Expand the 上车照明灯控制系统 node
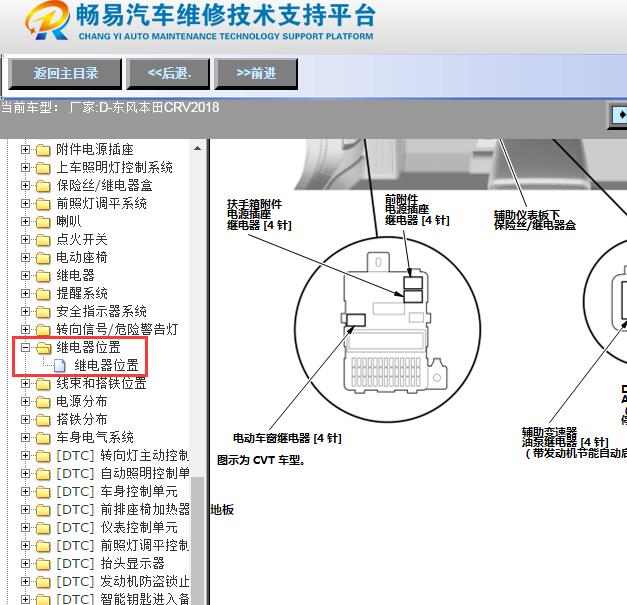Screen dimensions: 627x605 coord(25,167)
